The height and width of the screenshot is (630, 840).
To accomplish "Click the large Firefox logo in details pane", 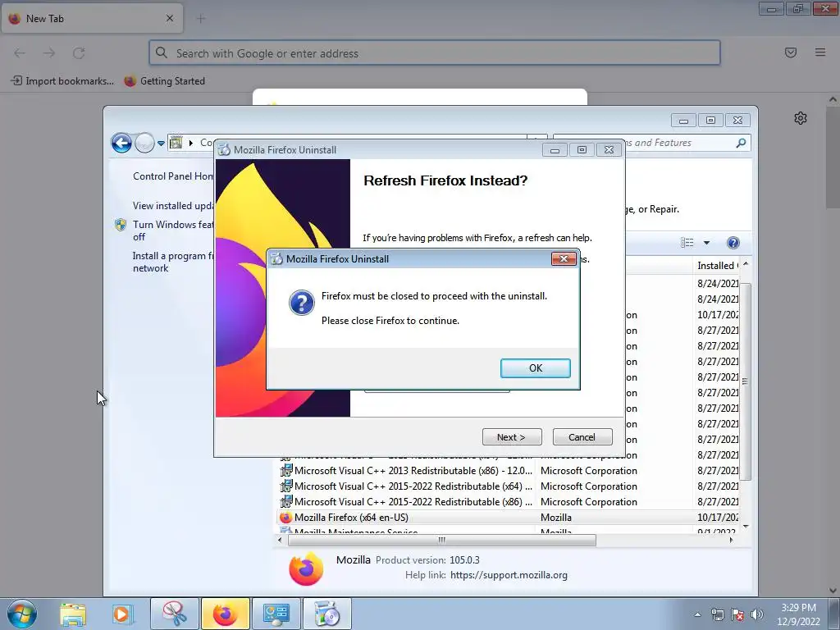I will coord(307,568).
